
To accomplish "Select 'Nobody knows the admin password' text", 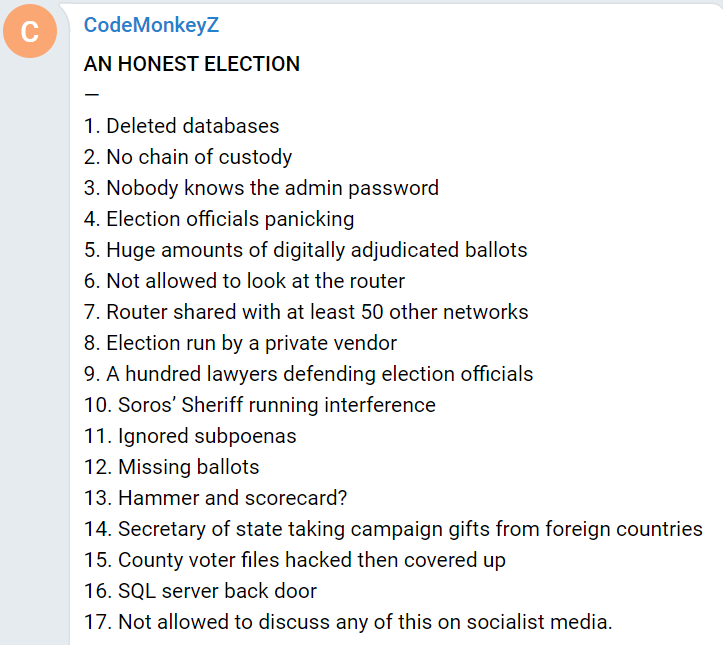I will tap(261, 188).
